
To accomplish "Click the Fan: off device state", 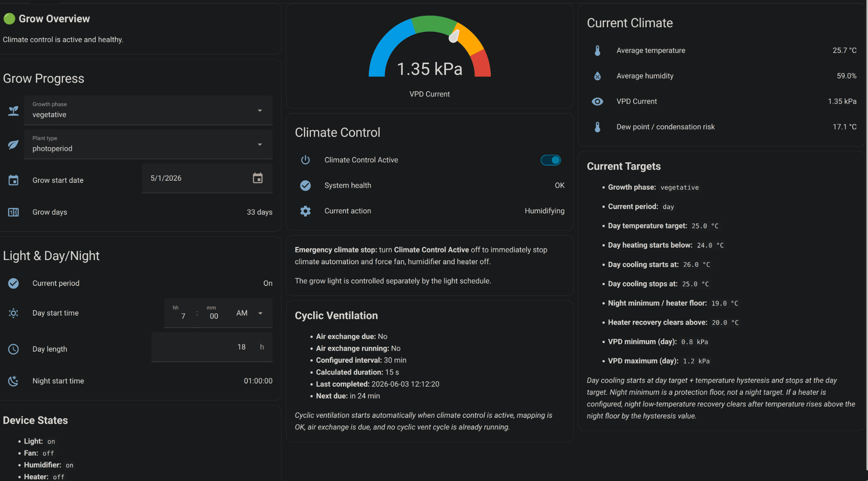I will (x=39, y=453).
